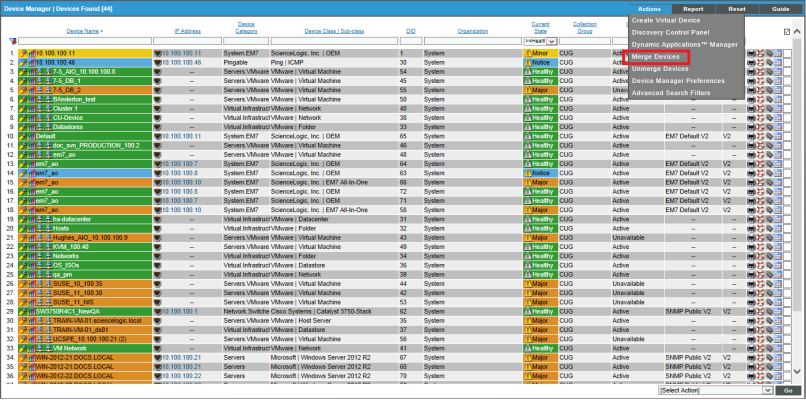806x400 pixels.
Task: Click printer icon for BAnderton_test row
Action: pos(752,100)
